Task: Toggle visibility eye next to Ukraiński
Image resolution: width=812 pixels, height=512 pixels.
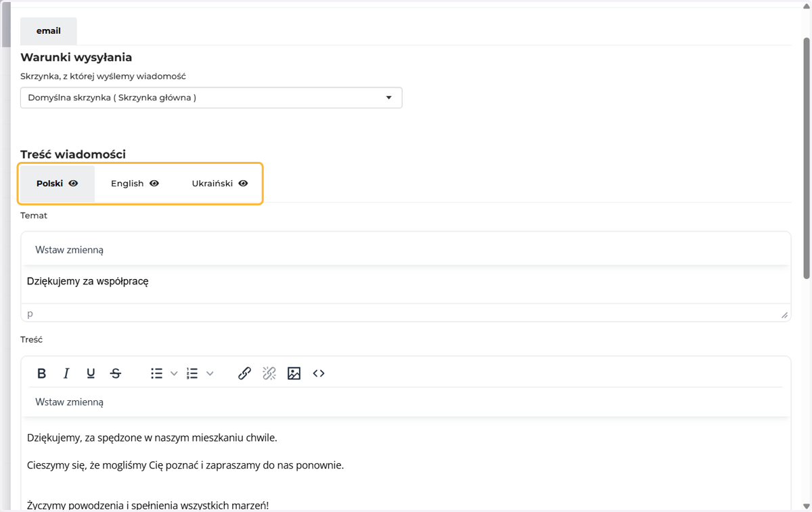Action: tap(243, 184)
